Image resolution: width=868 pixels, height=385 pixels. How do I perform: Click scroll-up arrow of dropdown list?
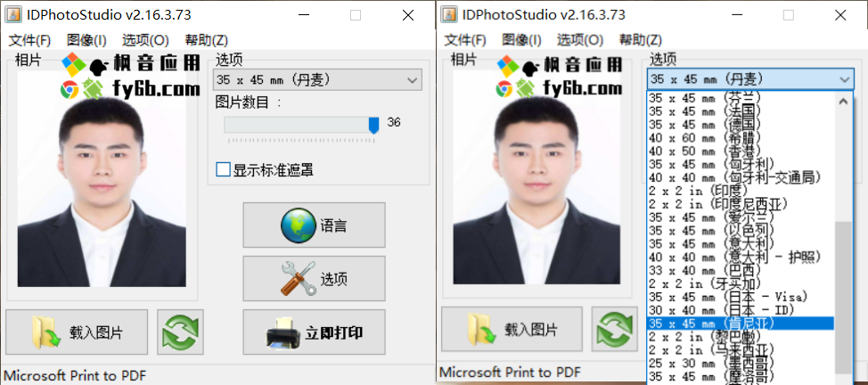(842, 101)
